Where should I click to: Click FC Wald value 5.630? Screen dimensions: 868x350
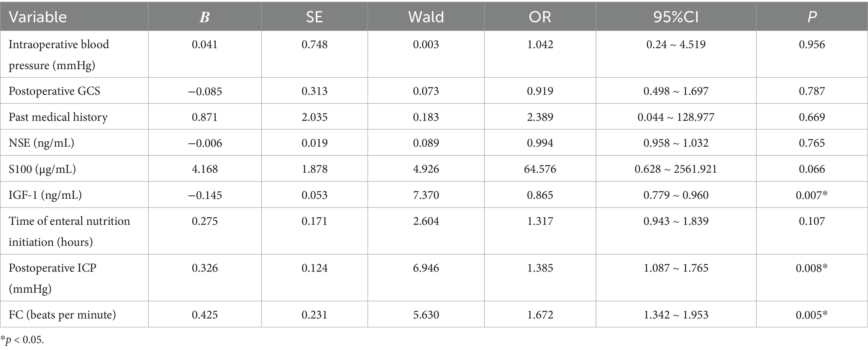(426, 315)
